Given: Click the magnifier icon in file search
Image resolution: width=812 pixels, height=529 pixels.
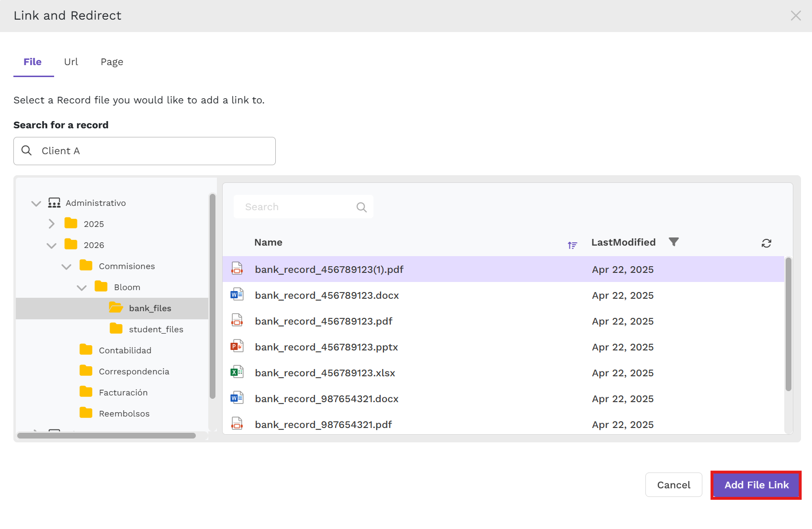Looking at the screenshot, I should coord(361,207).
